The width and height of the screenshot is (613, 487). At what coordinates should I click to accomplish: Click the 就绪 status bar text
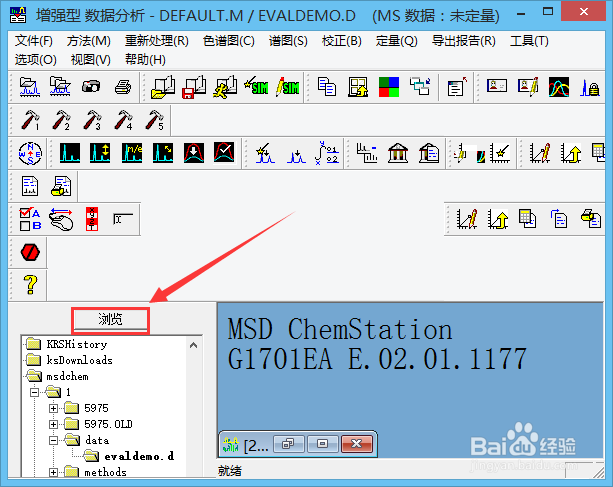coord(230,471)
